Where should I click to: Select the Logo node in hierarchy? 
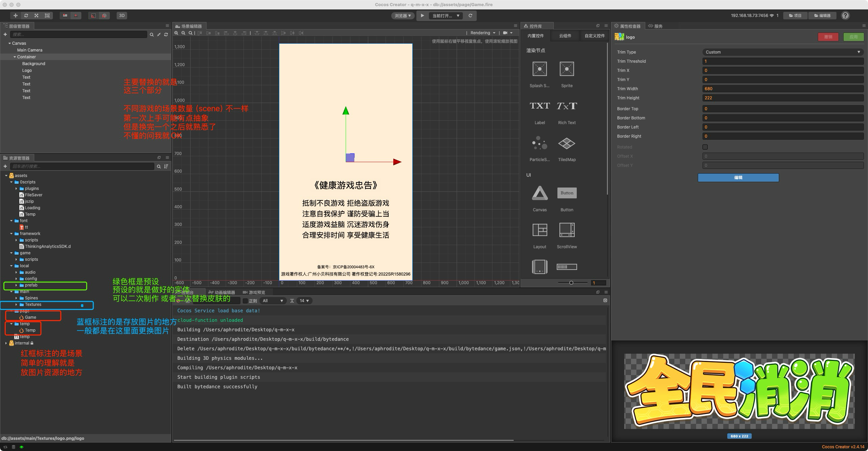tap(27, 71)
